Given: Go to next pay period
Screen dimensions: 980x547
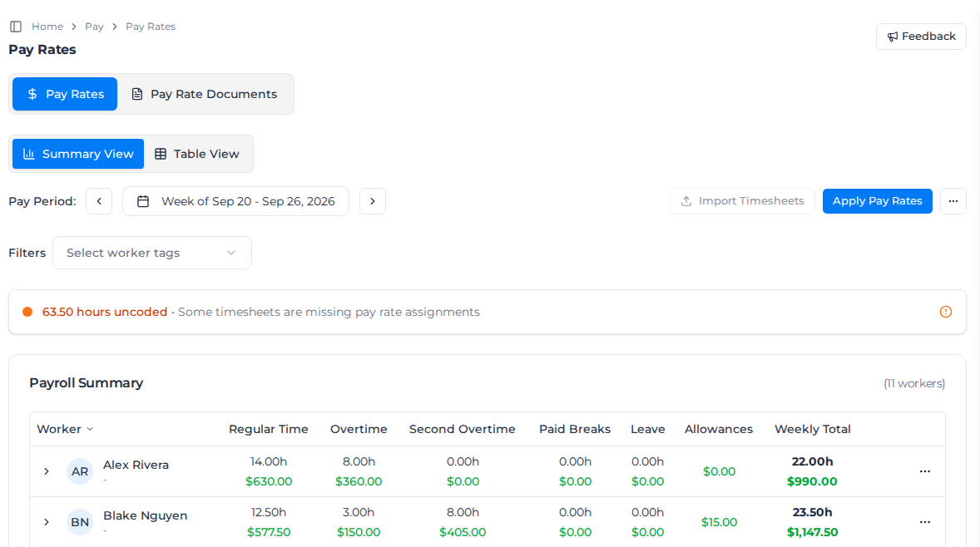Looking at the screenshot, I should tap(373, 201).
